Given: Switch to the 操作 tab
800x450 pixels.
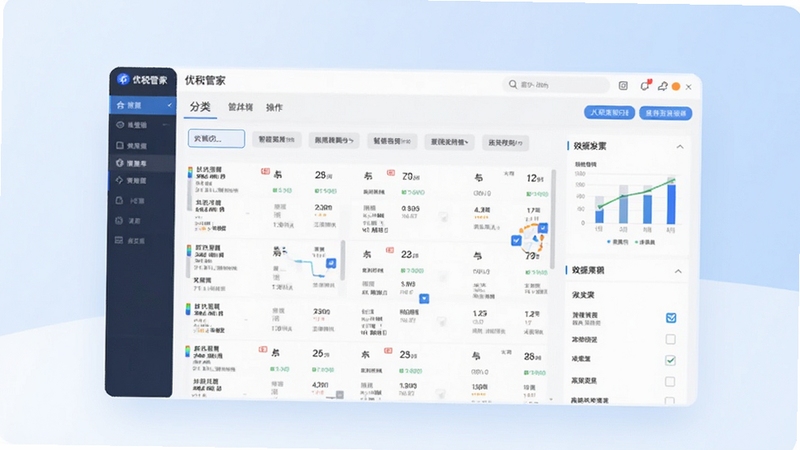Looking at the screenshot, I should coord(274,108).
